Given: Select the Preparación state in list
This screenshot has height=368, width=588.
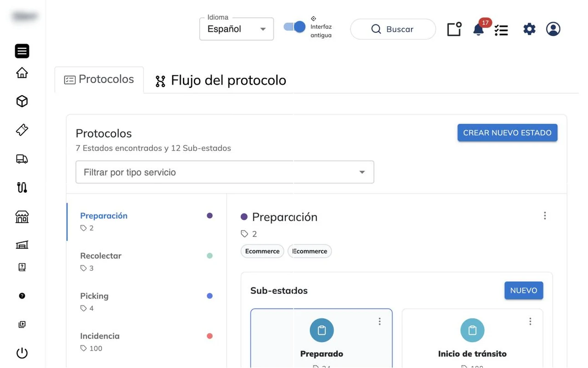Looking at the screenshot, I should tap(147, 221).
